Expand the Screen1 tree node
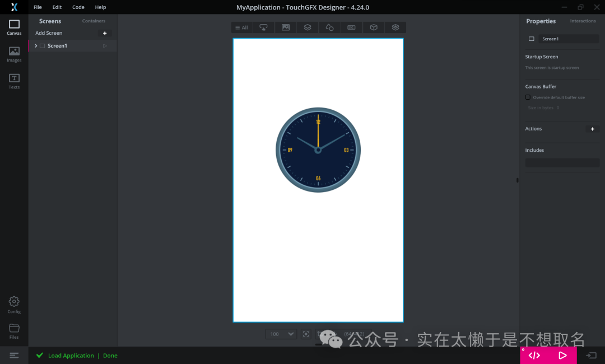 (x=36, y=46)
